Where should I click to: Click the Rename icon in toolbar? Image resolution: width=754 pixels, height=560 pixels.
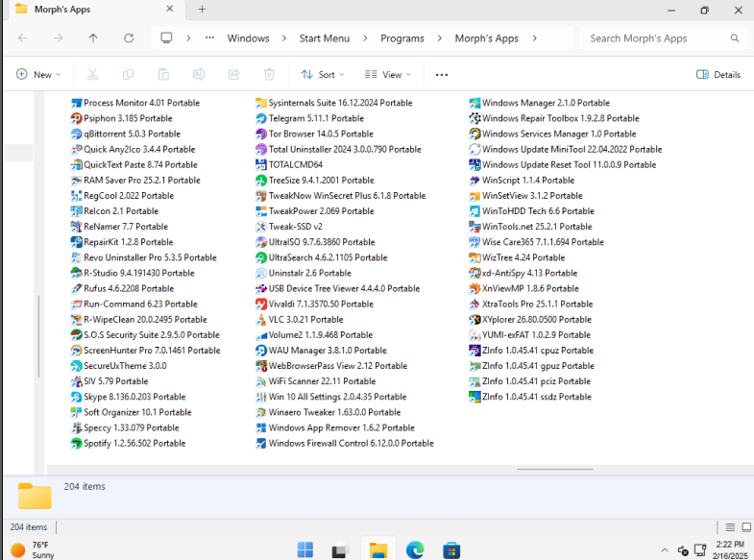(x=199, y=75)
